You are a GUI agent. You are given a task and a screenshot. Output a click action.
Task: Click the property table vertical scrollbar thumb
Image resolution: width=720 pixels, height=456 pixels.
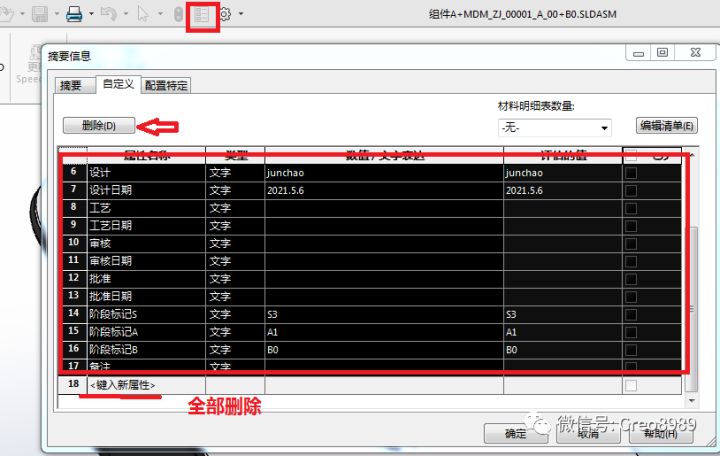point(691,309)
